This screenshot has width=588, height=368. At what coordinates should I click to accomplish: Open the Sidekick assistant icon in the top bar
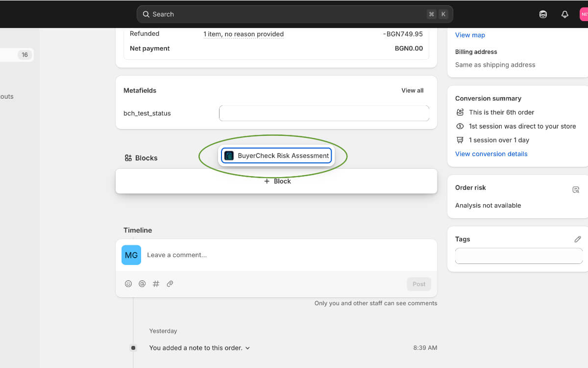coord(543,14)
